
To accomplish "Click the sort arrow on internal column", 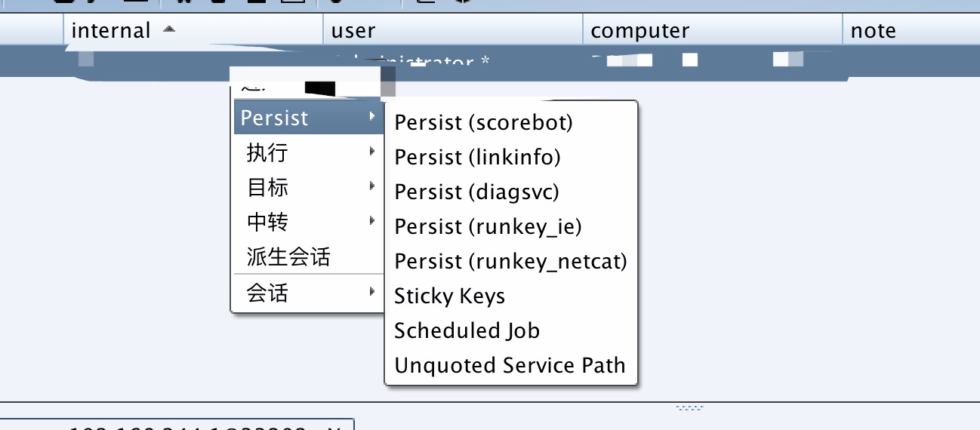I will tap(169, 29).
